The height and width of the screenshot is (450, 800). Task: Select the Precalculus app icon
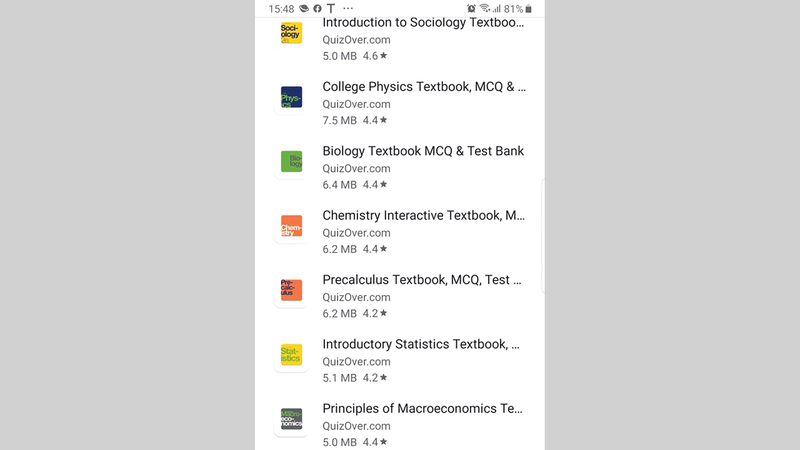click(x=291, y=291)
